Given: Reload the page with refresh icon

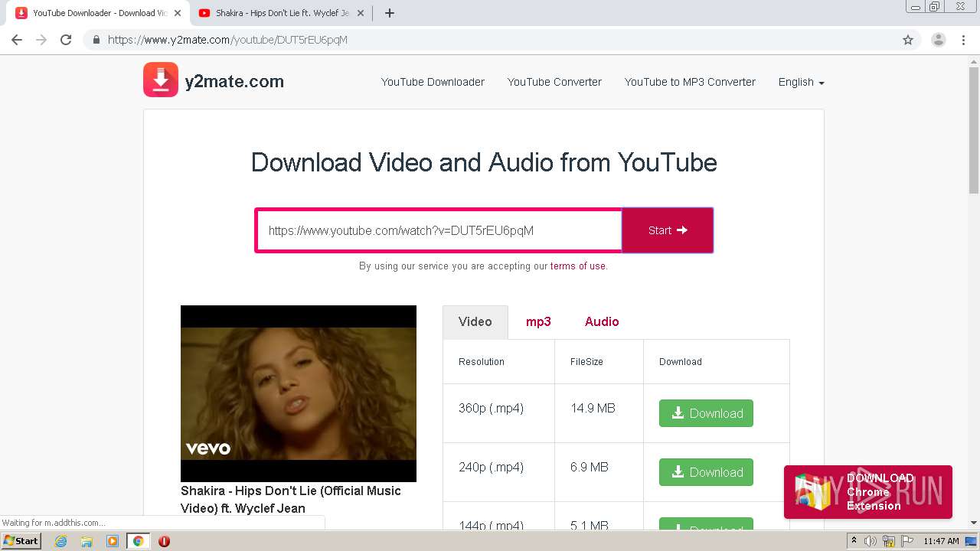Looking at the screenshot, I should [66, 40].
